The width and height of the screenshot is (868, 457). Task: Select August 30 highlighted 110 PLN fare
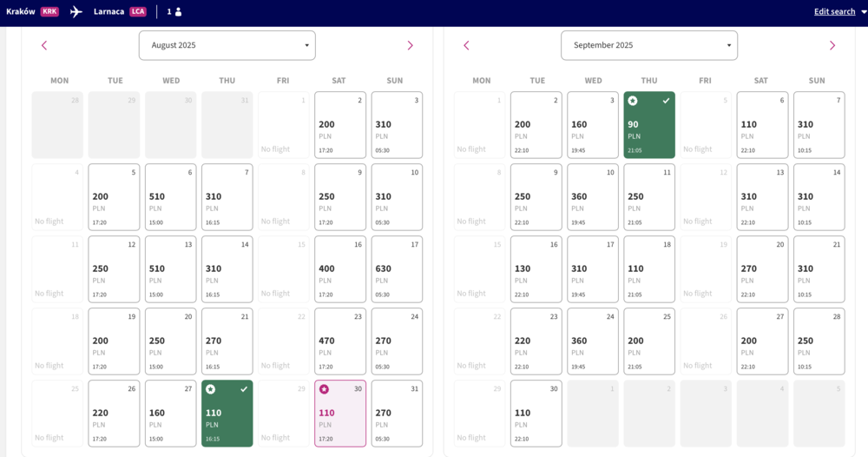point(340,414)
